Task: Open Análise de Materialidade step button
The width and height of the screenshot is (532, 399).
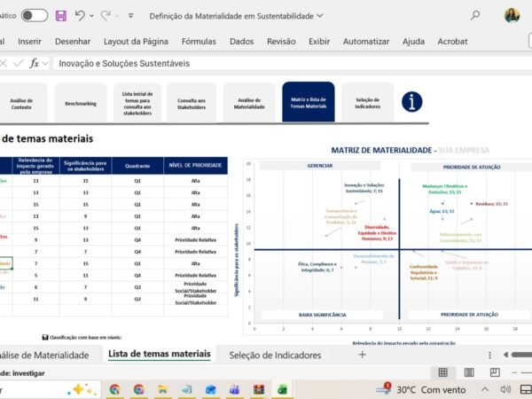Action: pyautogui.click(x=249, y=103)
